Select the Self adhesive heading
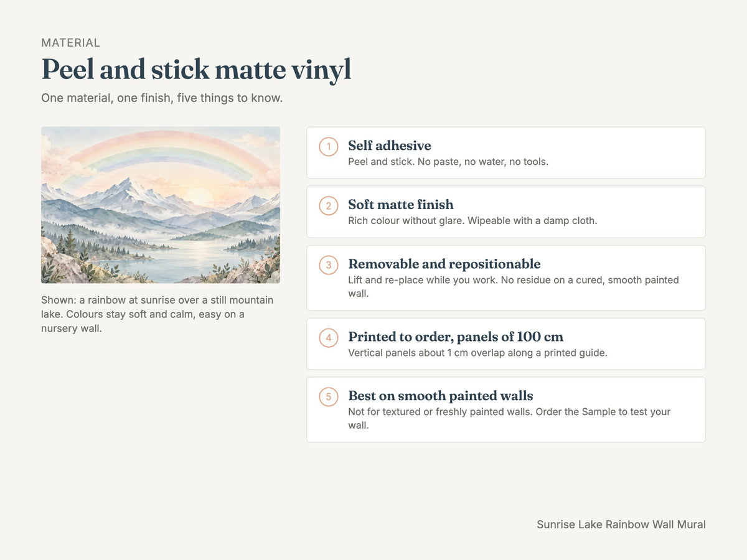The width and height of the screenshot is (747, 560). 390,146
